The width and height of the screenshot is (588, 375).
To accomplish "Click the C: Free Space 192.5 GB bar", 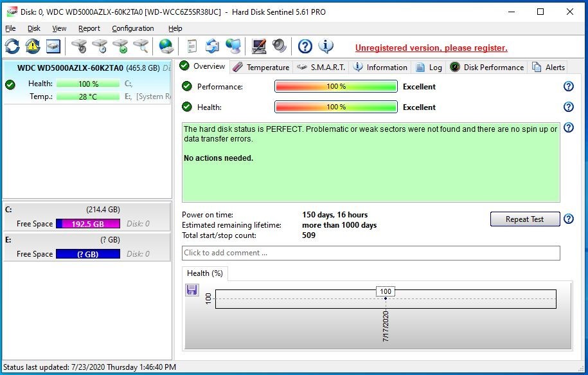I will tap(88, 224).
